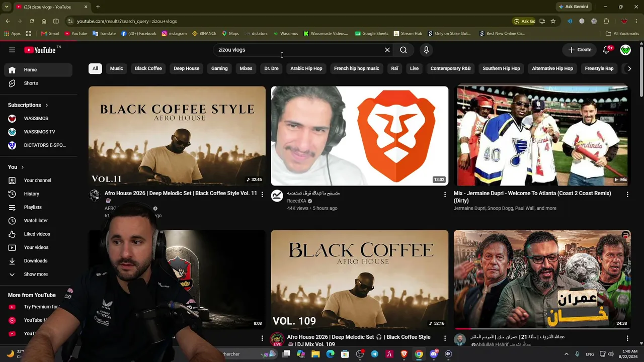Click the Ask Gemini button
The image size is (644, 362).
click(573, 7)
